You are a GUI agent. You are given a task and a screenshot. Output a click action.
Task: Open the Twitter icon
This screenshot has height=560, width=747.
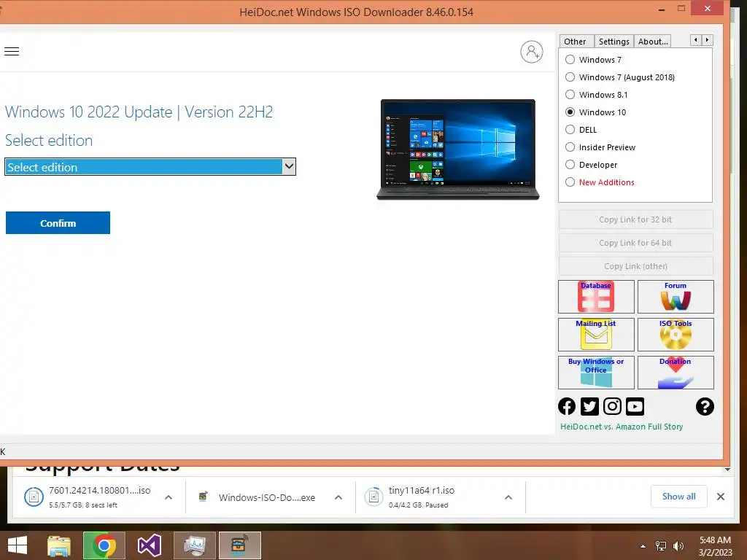tap(589, 407)
